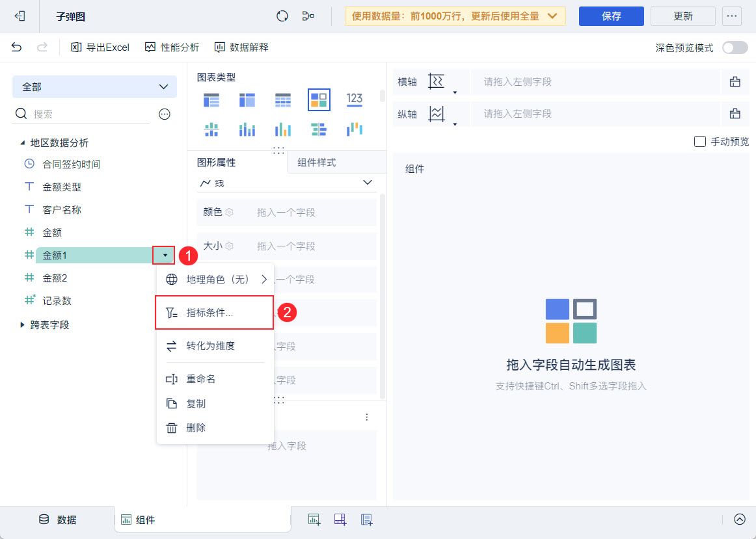Click 横轴 field drop area
This screenshot has width=756, height=539.
[595, 81]
